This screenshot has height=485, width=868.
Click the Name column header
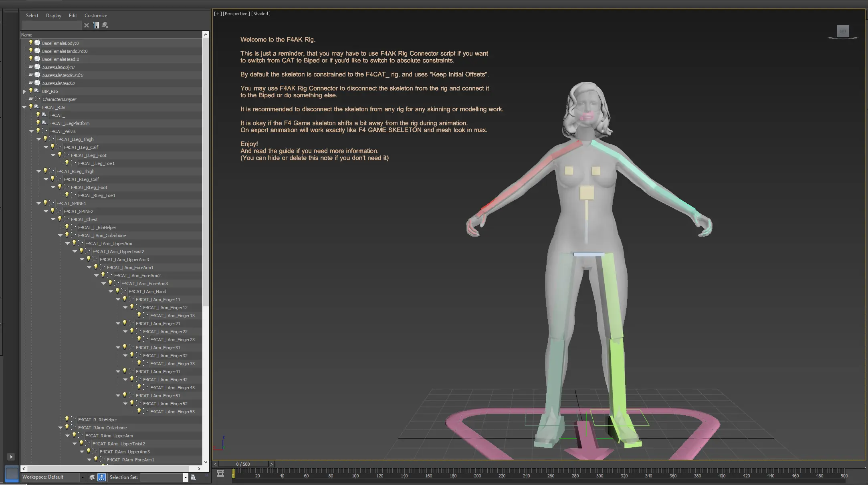(112, 35)
